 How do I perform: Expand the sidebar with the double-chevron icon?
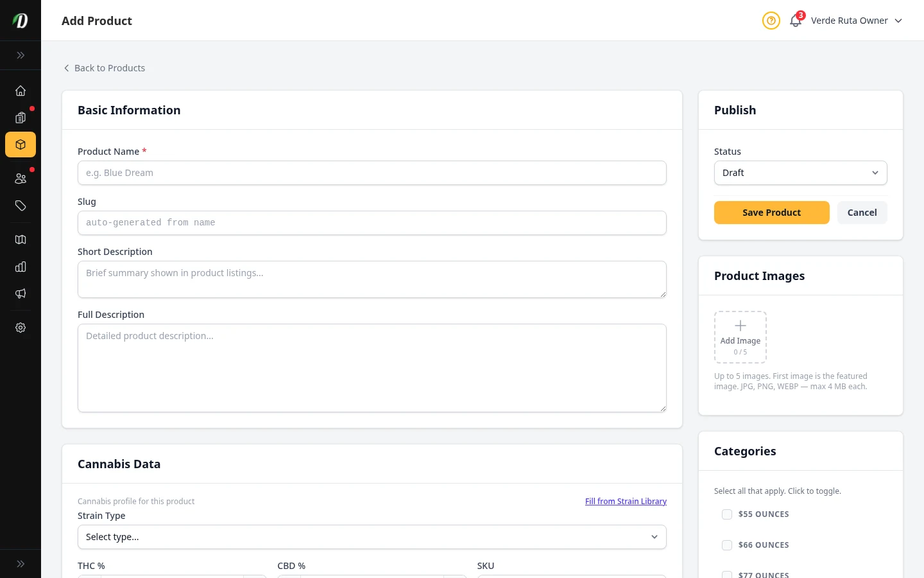21,55
